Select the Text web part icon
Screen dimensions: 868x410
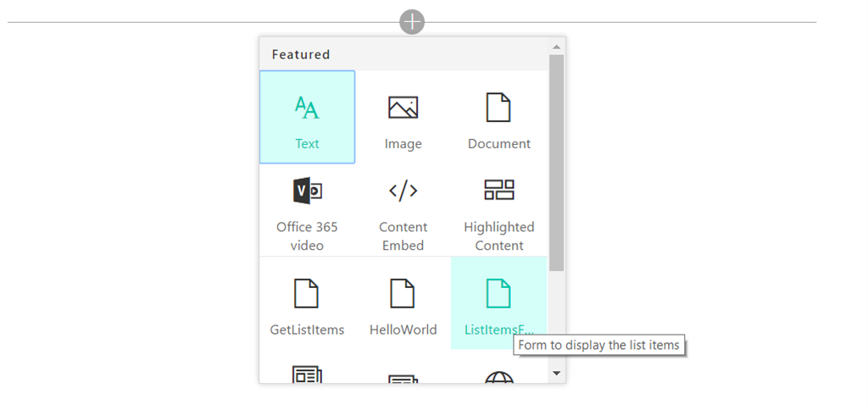[307, 108]
